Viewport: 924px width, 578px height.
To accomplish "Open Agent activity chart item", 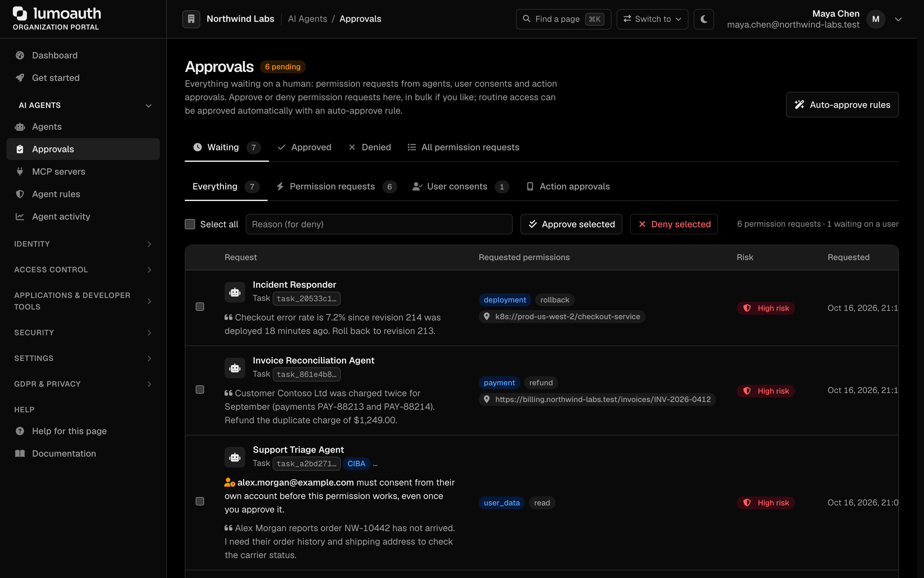I will pyautogui.click(x=83, y=216).
